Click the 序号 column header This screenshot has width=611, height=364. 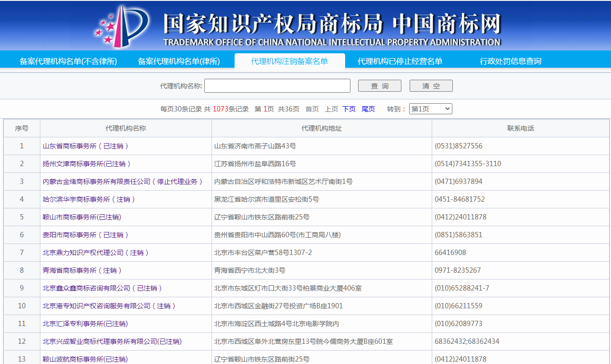tap(22, 128)
